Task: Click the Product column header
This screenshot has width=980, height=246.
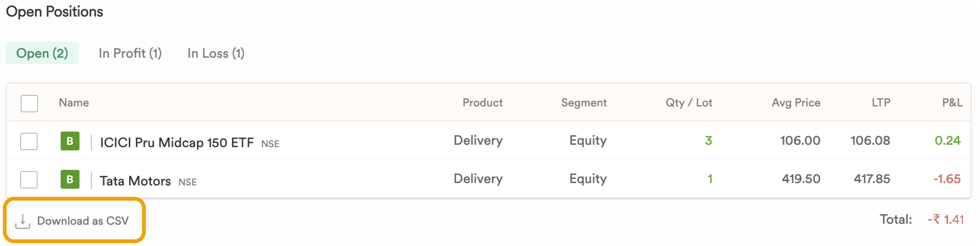Action: (x=482, y=103)
